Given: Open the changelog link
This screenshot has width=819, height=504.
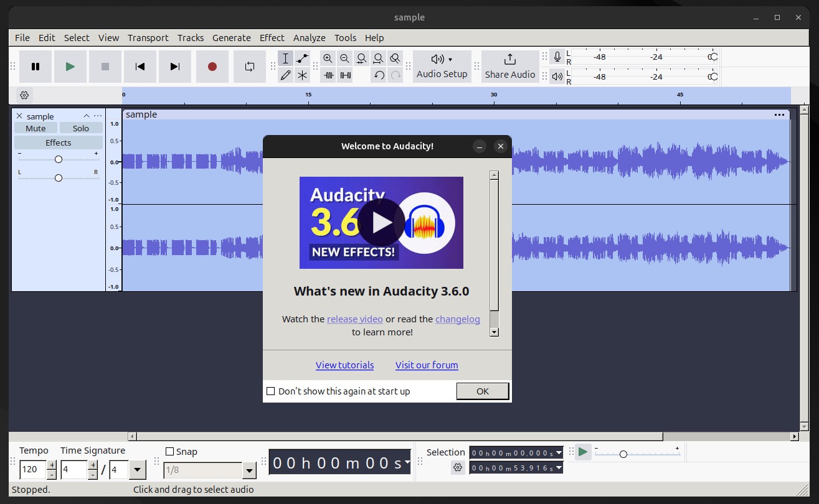Looking at the screenshot, I should (458, 319).
